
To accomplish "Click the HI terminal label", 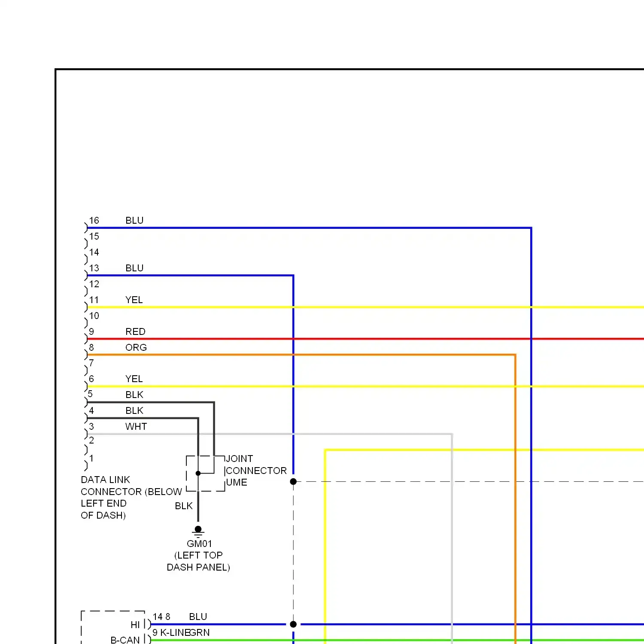I will click(135, 625).
